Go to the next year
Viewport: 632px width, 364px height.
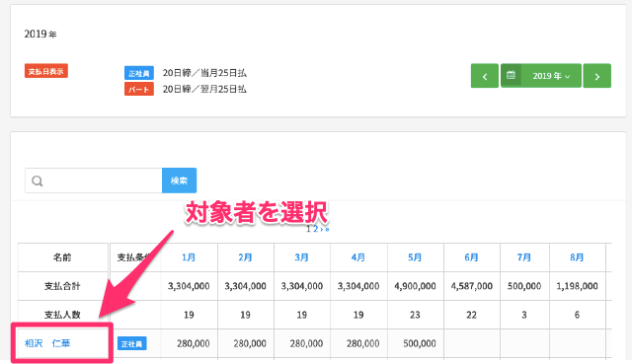596,76
